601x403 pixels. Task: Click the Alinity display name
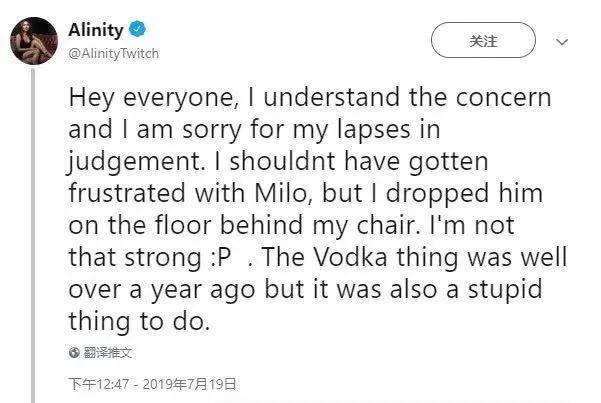(94, 32)
